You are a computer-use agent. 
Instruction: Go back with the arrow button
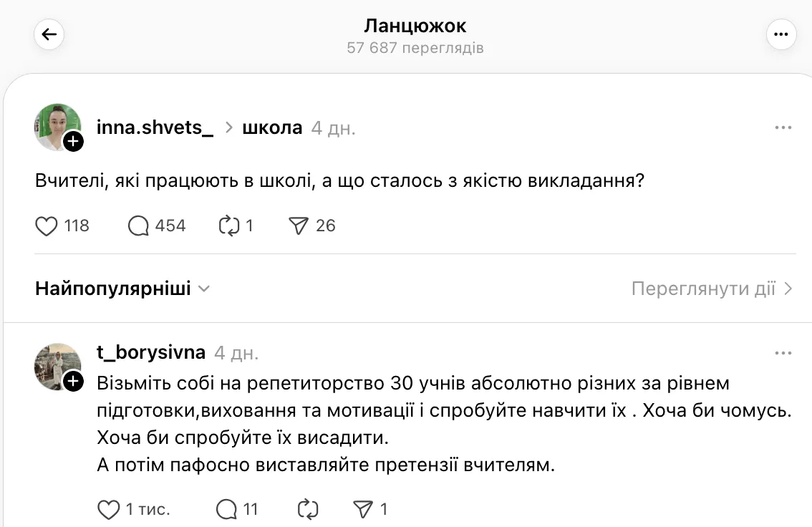[x=49, y=34]
